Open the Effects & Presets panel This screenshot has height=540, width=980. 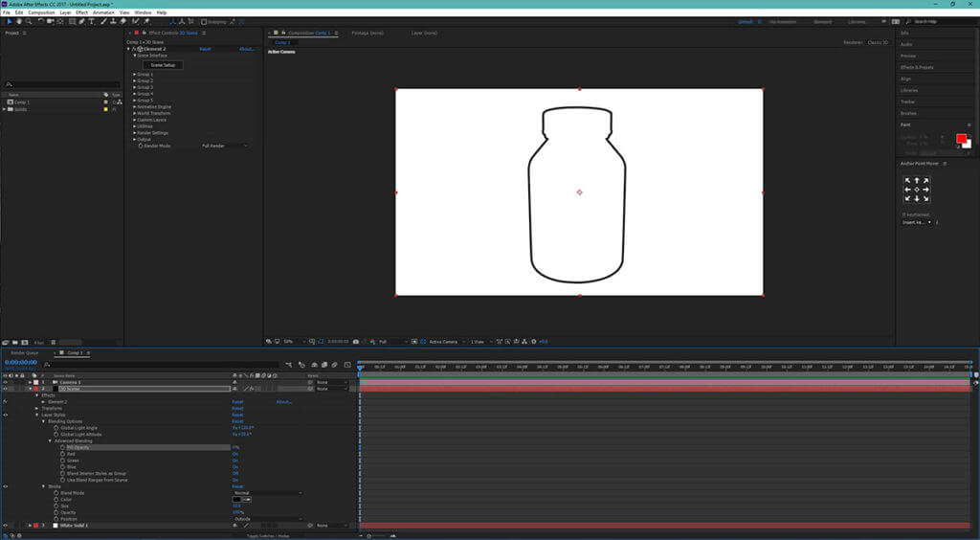[x=917, y=67]
